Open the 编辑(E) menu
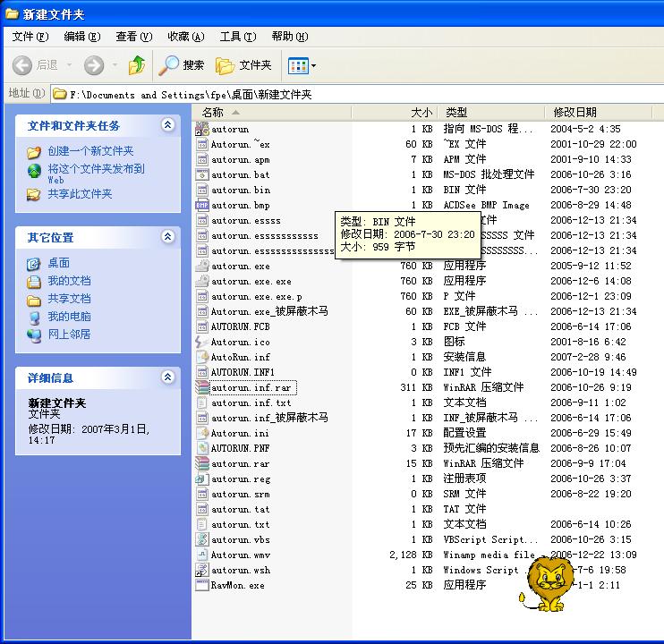The width and height of the screenshot is (664, 644). coord(82,37)
